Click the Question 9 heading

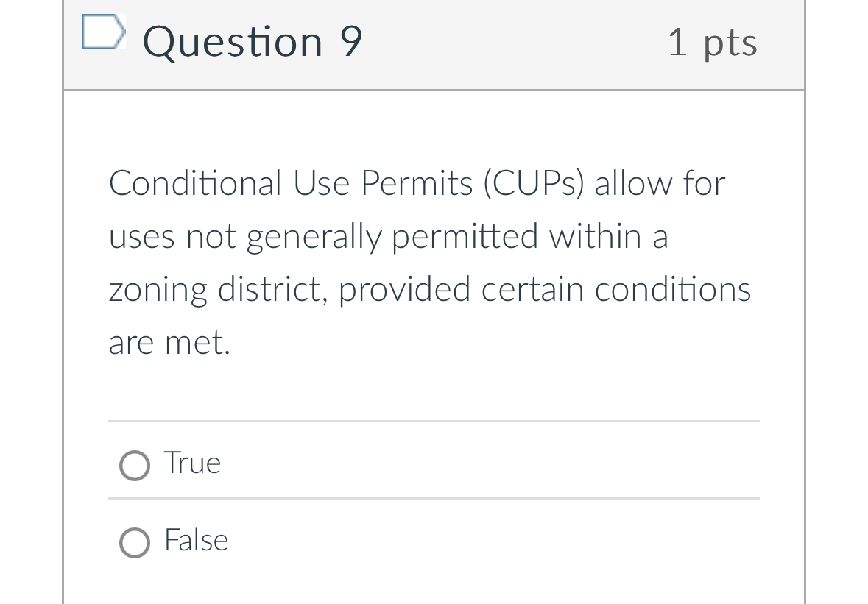click(x=253, y=41)
